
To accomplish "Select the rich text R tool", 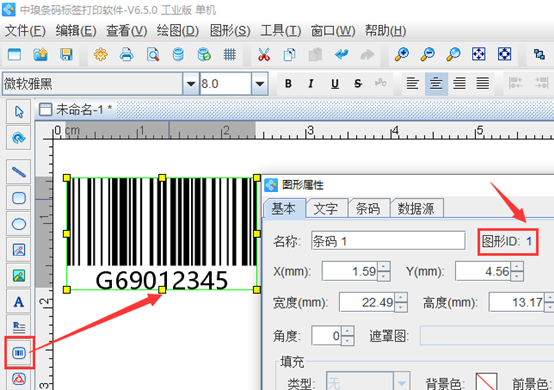I will pos(19,327).
